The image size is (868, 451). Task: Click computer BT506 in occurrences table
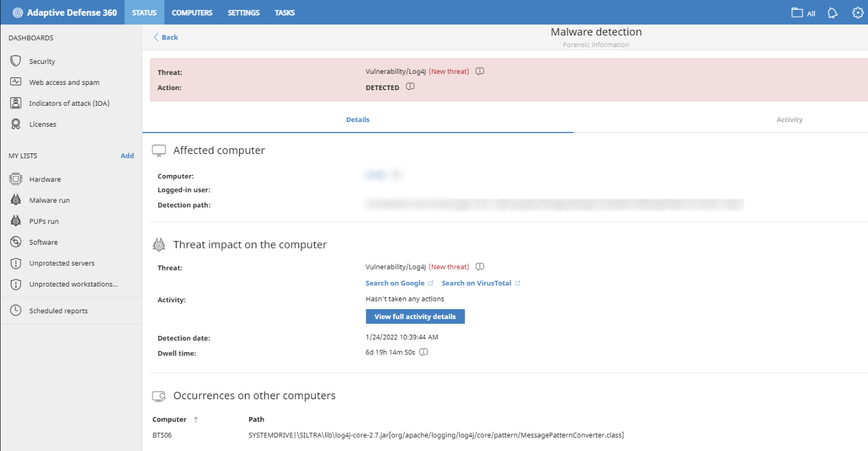162,435
